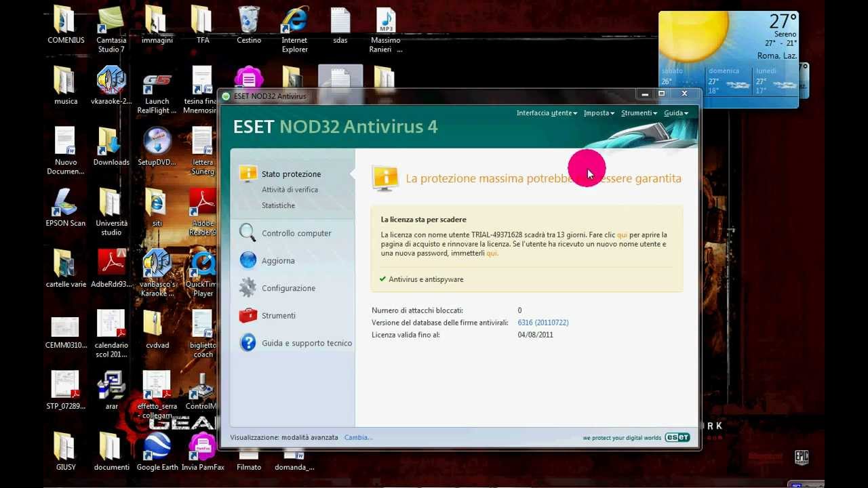
Task: Open the musica desktop folder
Action: tap(66, 86)
